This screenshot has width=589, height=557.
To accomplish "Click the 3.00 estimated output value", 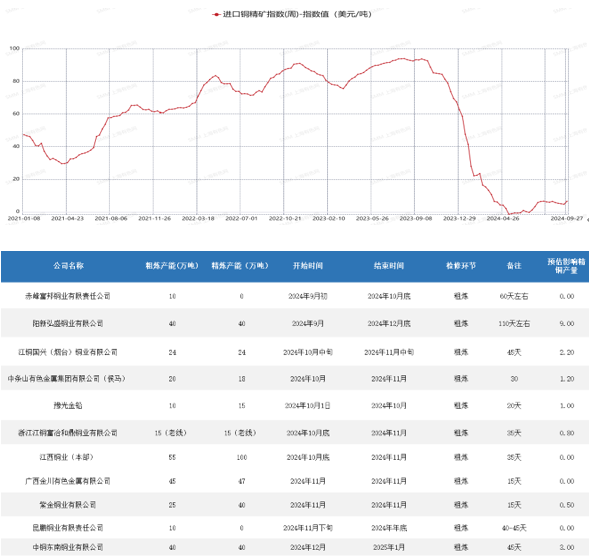I will (566, 548).
